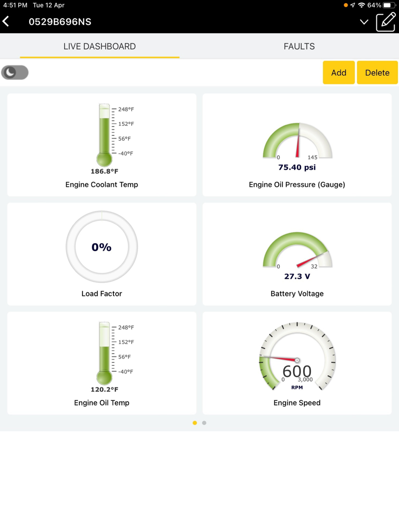The width and height of the screenshot is (399, 532).
Task: Tap the back arrow icon
Action: coord(6,22)
